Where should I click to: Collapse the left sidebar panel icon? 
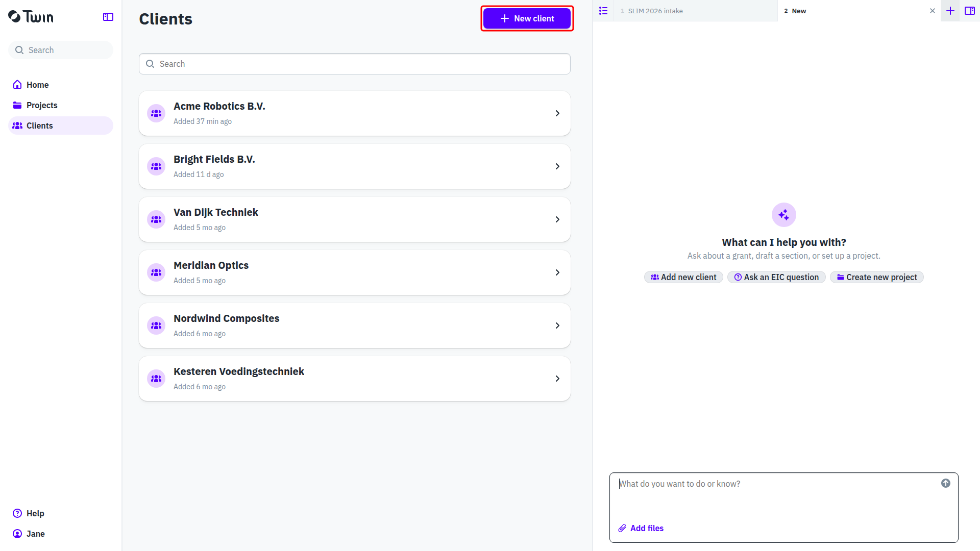click(108, 17)
